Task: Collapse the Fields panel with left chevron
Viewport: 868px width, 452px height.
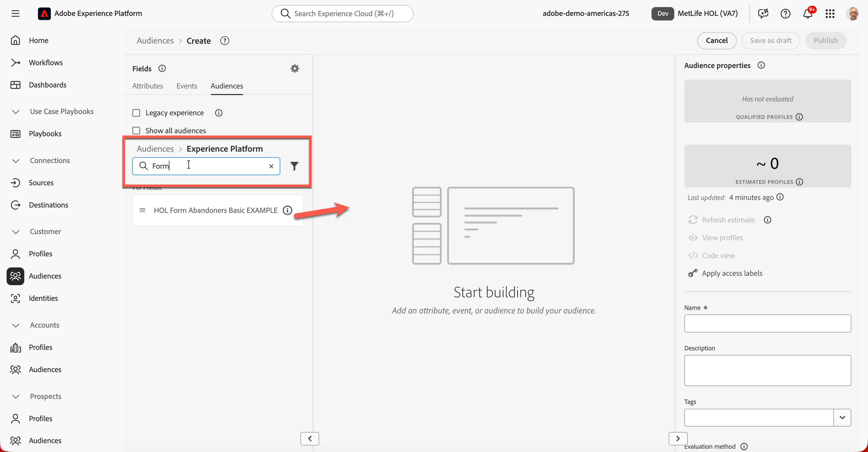Action: point(310,439)
